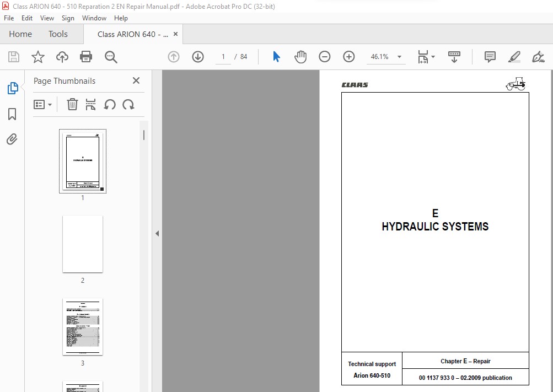Go to next page arrow

(x=198, y=57)
